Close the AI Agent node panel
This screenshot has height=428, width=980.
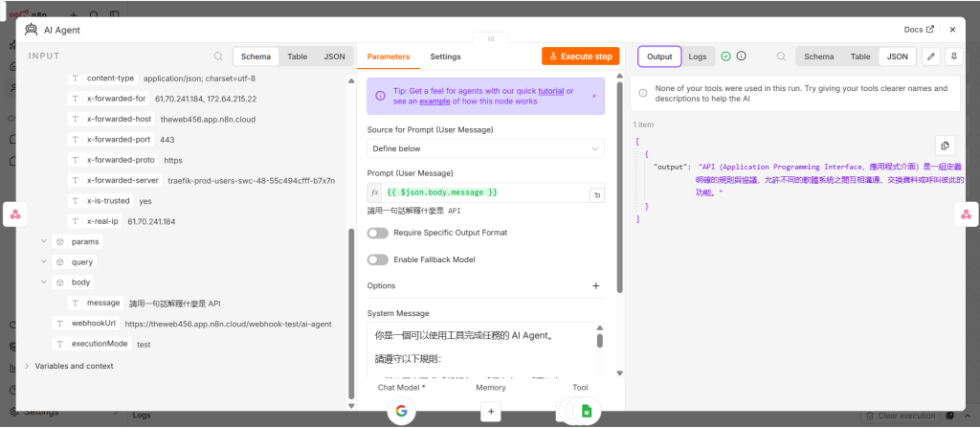[x=952, y=30]
